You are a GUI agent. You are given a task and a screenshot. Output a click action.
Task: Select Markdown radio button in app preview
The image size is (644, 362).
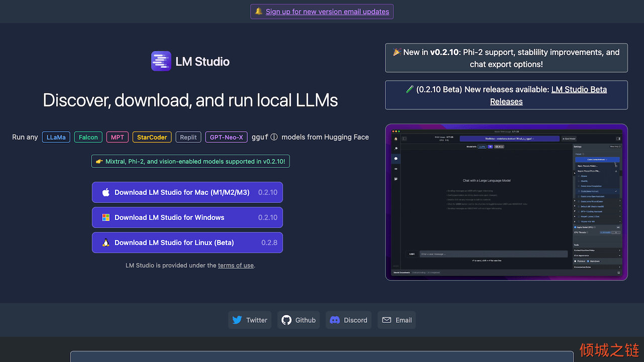[x=588, y=261]
